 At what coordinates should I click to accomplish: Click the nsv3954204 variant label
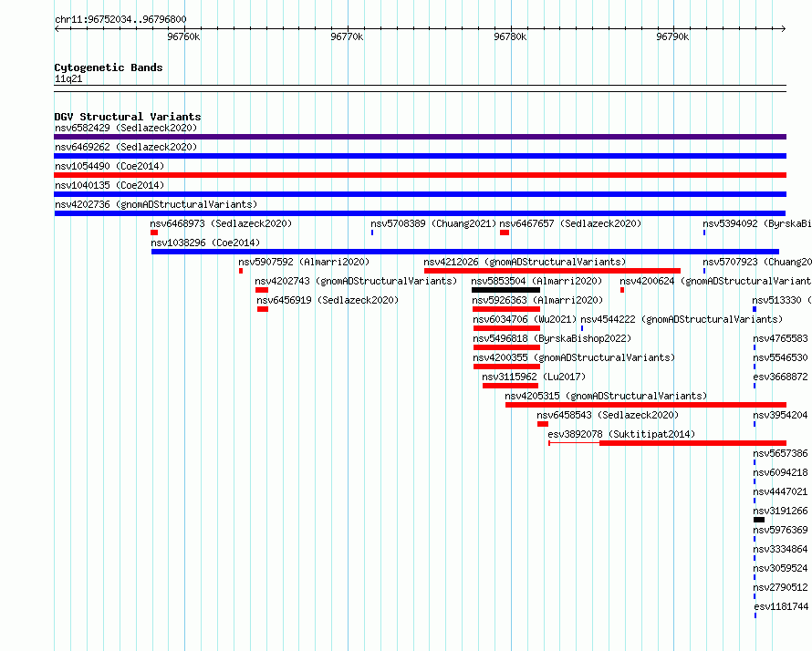(x=780, y=415)
